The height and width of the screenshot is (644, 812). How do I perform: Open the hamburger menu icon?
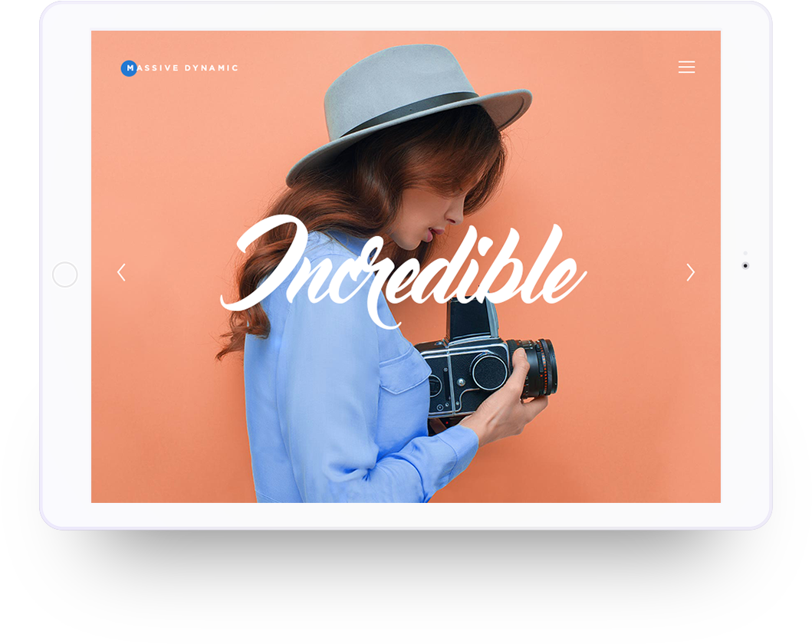click(x=687, y=67)
